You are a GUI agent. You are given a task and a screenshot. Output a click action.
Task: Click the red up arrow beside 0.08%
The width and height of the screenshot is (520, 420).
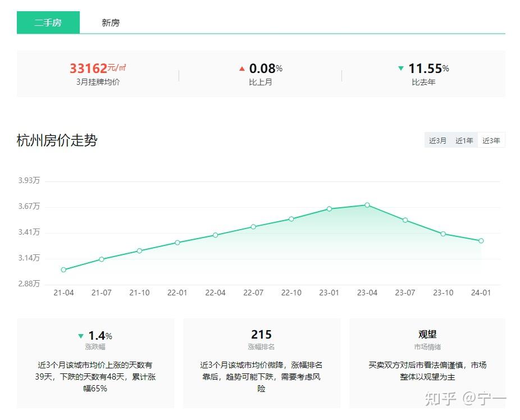pyautogui.click(x=242, y=69)
